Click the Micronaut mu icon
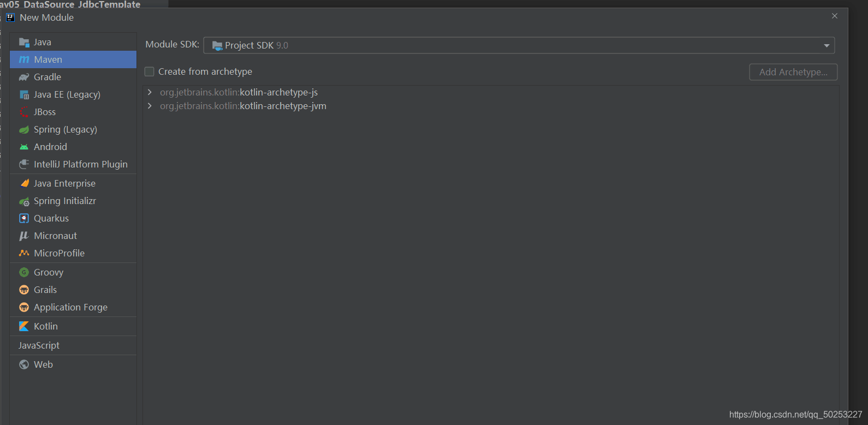Viewport: 868px width, 425px height. [x=24, y=236]
